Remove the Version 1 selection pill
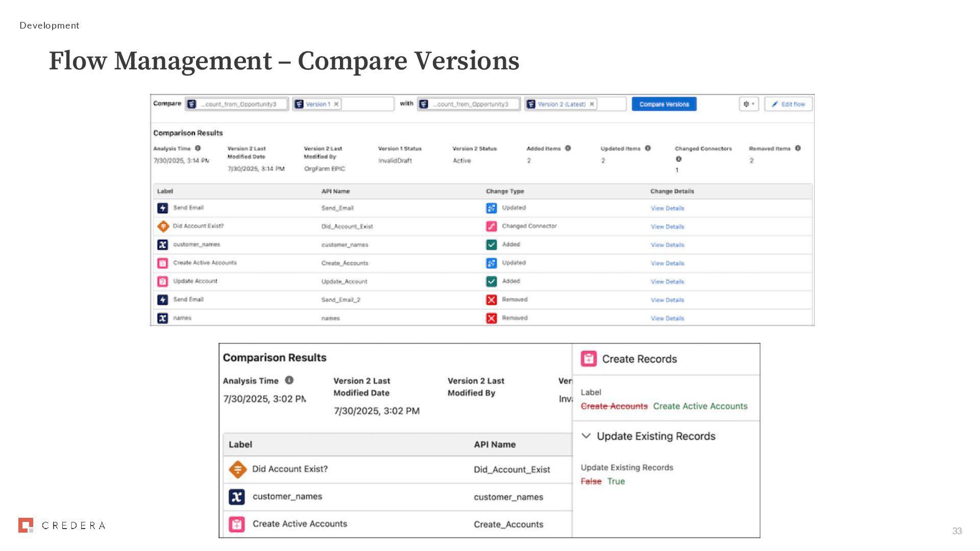The width and height of the screenshot is (980, 551). click(336, 104)
